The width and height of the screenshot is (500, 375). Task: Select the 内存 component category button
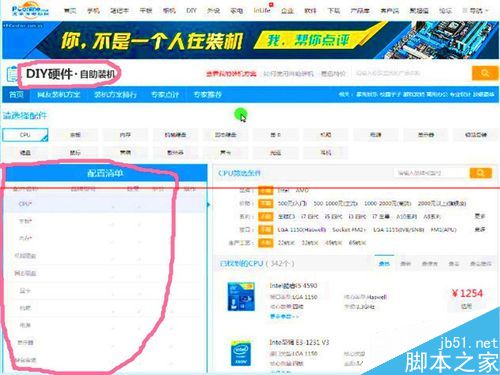pyautogui.click(x=125, y=135)
